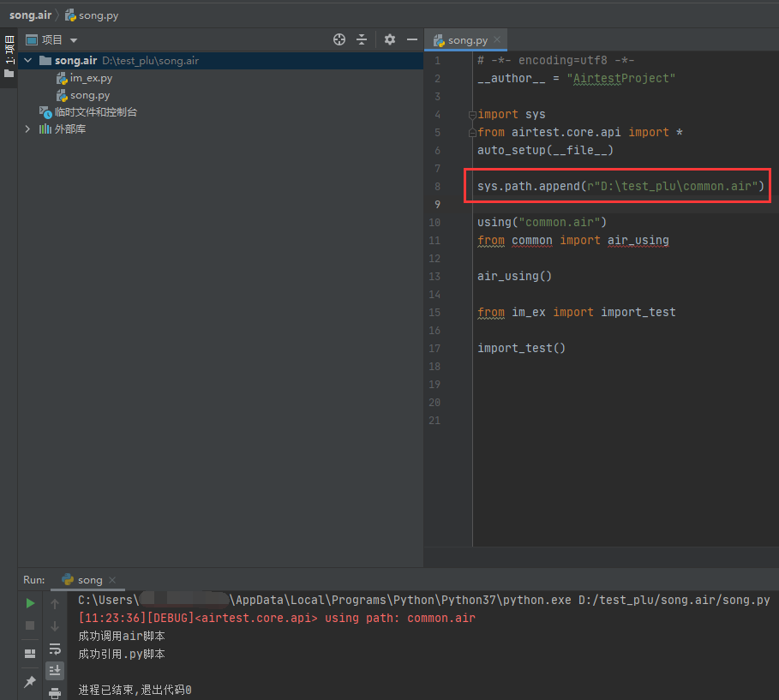Print the Run console output

point(55,692)
